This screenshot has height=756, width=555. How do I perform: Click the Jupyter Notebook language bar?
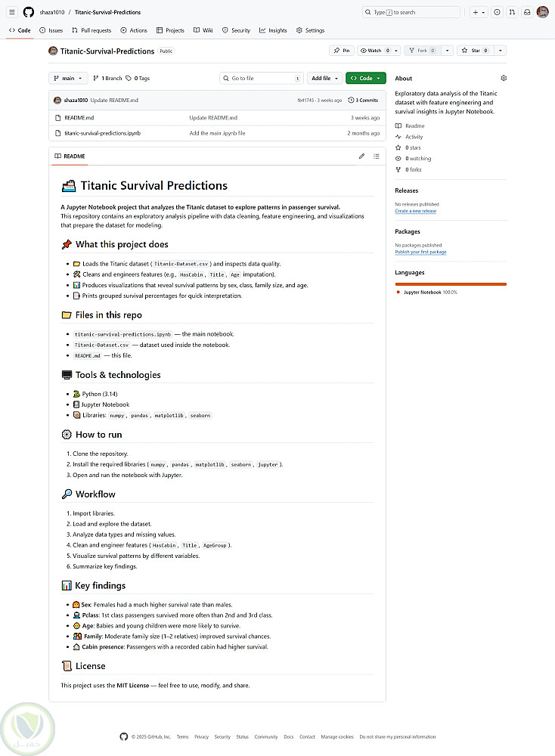(x=451, y=284)
